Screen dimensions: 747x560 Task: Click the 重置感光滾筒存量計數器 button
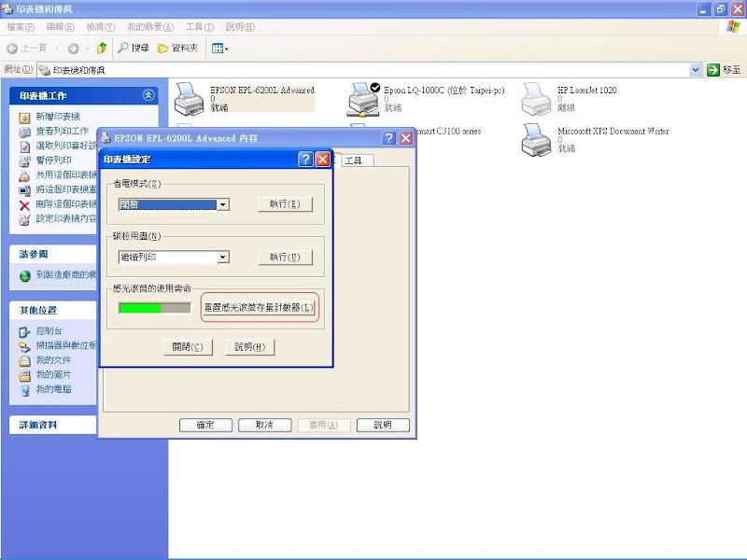point(261,308)
